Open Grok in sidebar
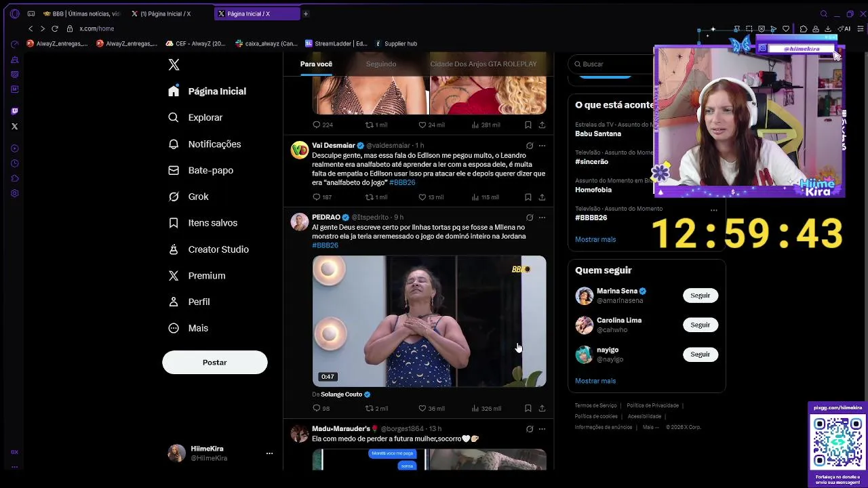The width and height of the screenshot is (868, 488). [x=189, y=197]
